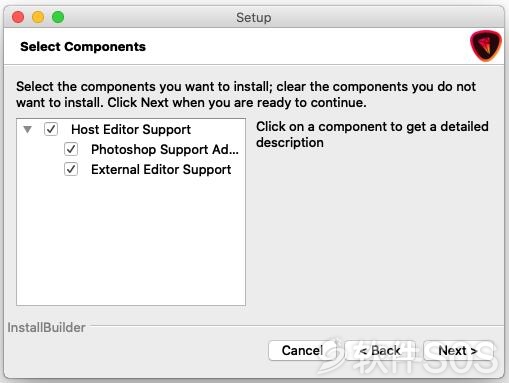The height and width of the screenshot is (383, 509).
Task: Continue with the Next > button
Action: tap(458, 350)
